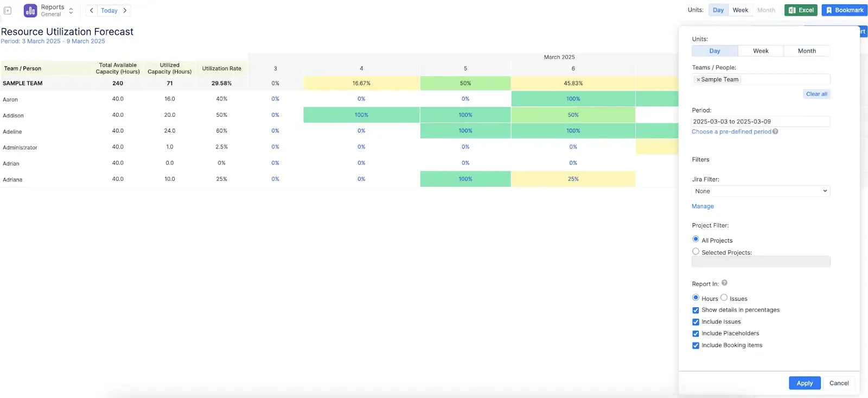The height and width of the screenshot is (398, 868).
Task: Remove Sample Team using the x icon
Action: (x=698, y=79)
